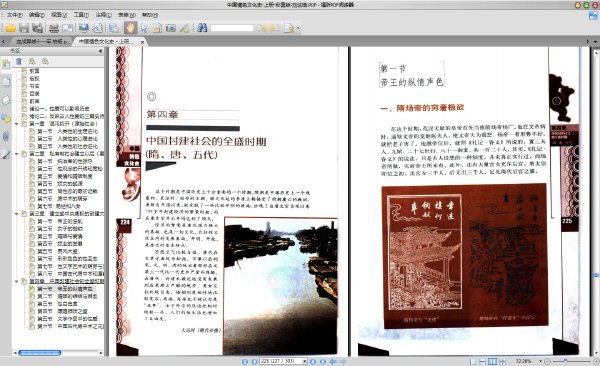
Task: Delete bookmark using trash icon
Action: [19, 61]
